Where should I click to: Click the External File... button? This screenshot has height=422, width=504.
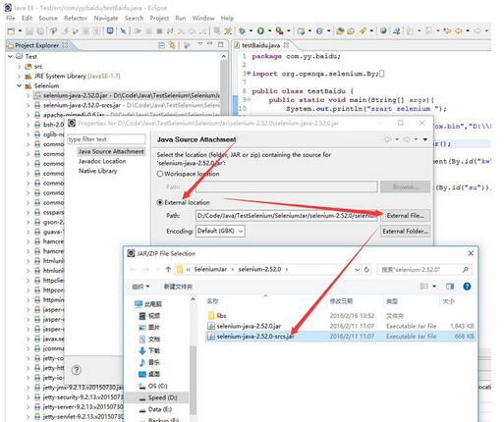coord(405,216)
